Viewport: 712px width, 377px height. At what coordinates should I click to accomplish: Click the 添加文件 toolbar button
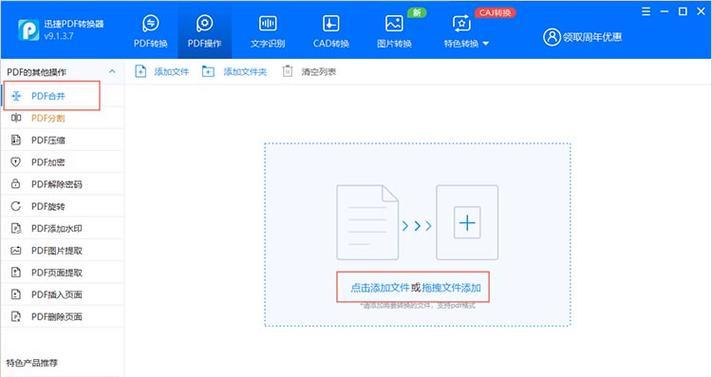[x=162, y=72]
